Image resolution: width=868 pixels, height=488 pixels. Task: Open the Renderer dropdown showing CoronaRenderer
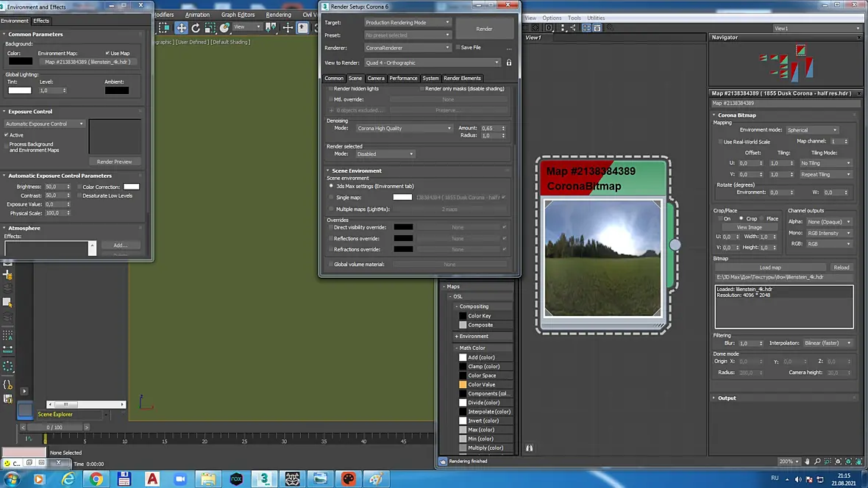tap(408, 48)
